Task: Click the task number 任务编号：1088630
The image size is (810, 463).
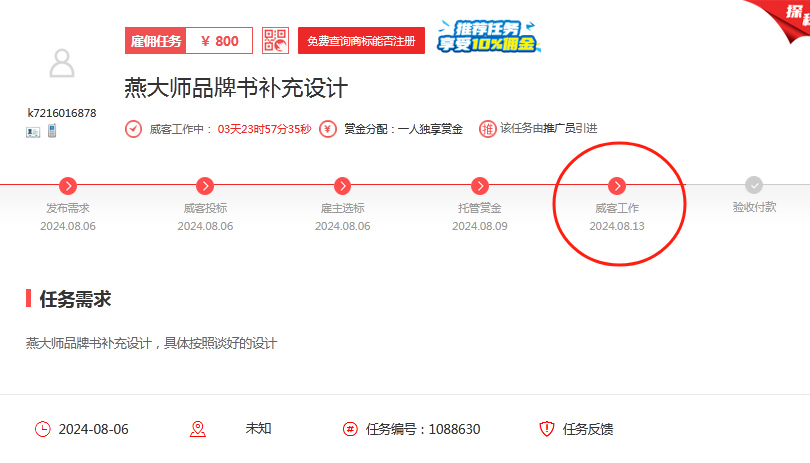Action: coord(423,429)
